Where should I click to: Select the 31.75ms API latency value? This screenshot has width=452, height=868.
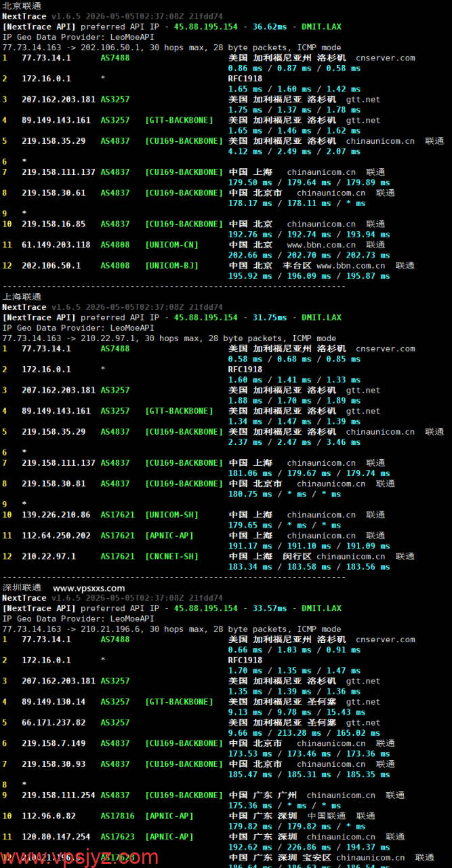tap(270, 317)
